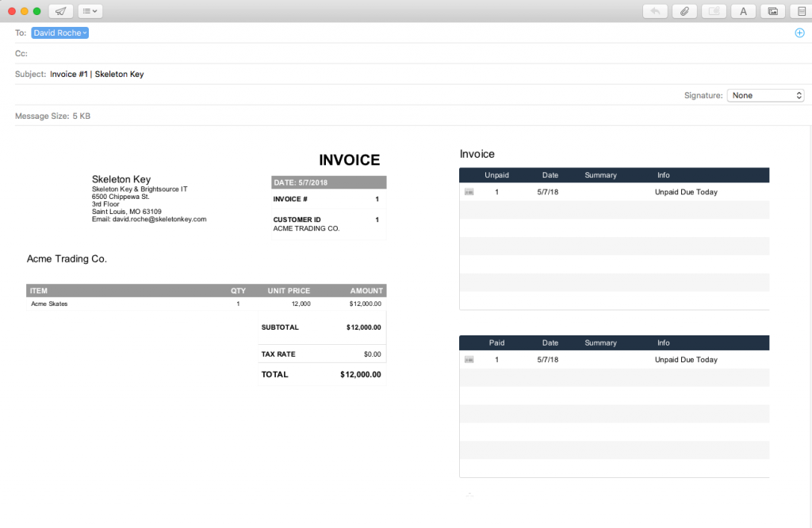Select the Paid column header
Viewport: 812px width, 528px height.
coord(496,342)
